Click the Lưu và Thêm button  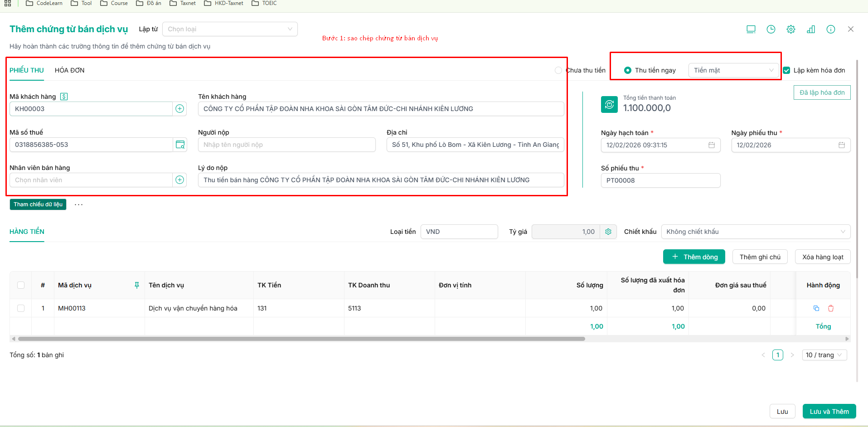click(829, 412)
